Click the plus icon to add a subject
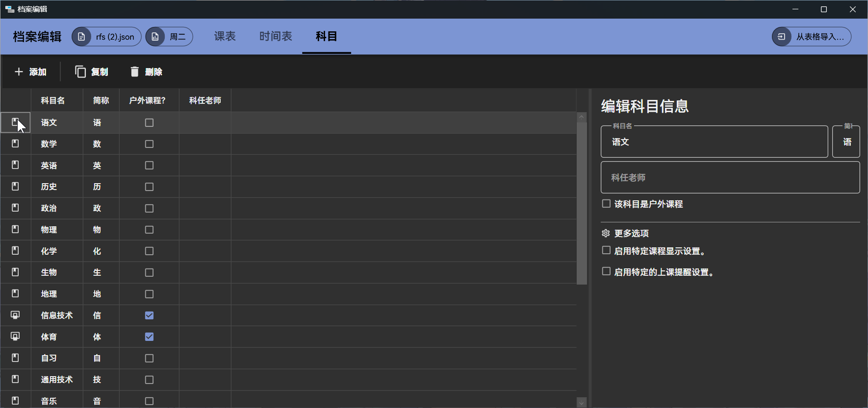Image resolution: width=868 pixels, height=408 pixels. (x=19, y=72)
